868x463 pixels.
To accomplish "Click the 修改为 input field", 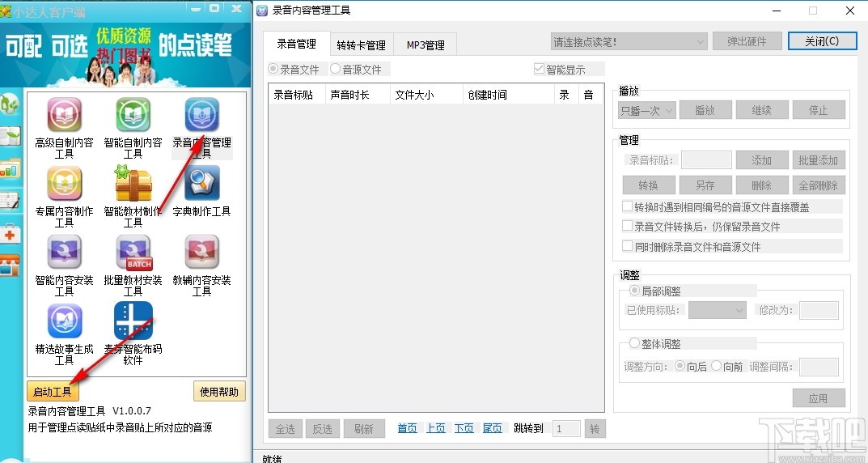I will [x=819, y=310].
